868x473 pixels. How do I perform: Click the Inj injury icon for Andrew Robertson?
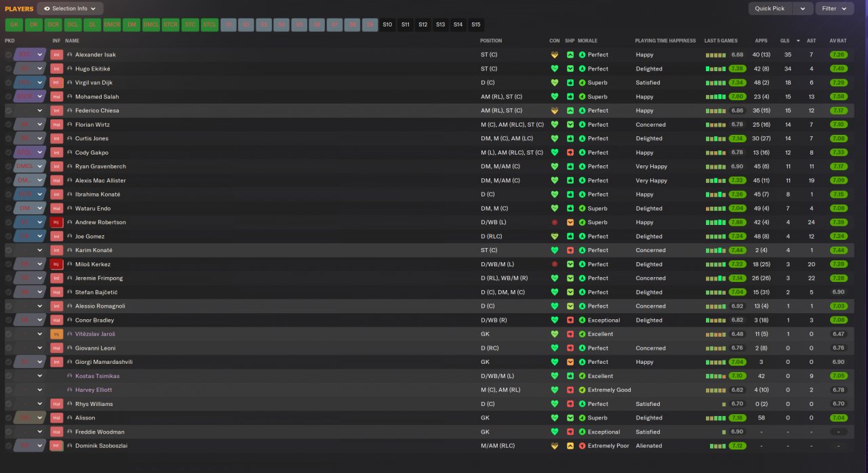[x=56, y=222]
